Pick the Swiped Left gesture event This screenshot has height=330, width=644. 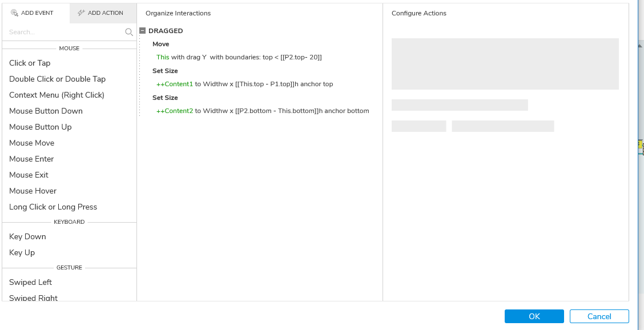coord(30,282)
